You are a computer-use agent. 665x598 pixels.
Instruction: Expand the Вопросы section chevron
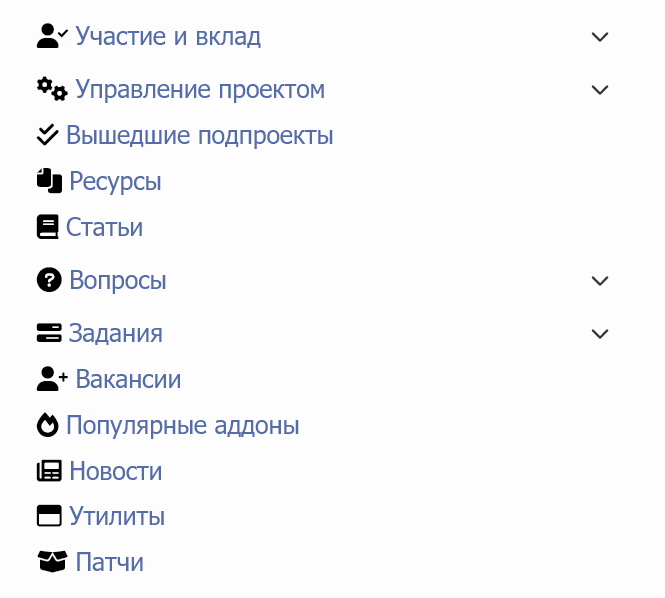coord(600,280)
